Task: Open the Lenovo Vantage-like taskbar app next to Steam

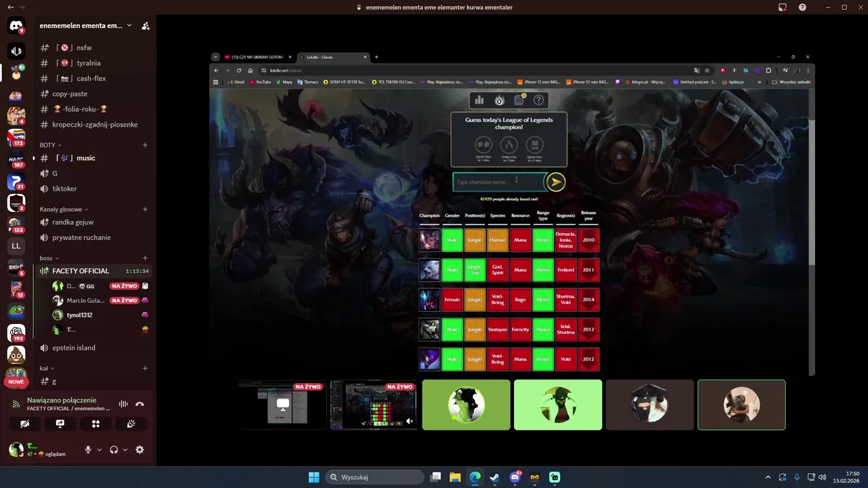Action: point(534,477)
